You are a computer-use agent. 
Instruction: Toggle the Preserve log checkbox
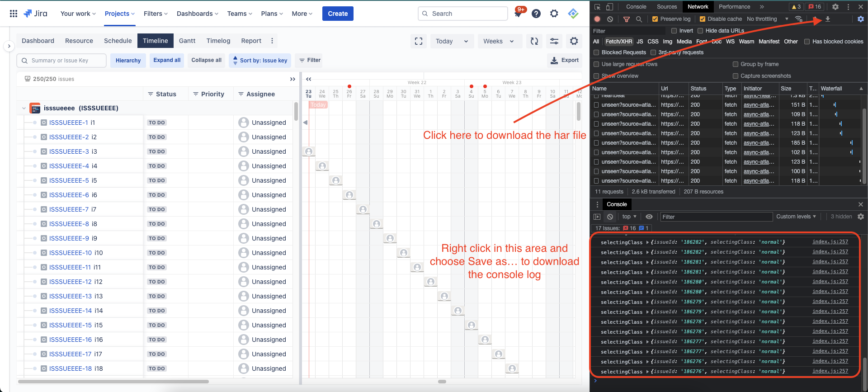point(655,19)
